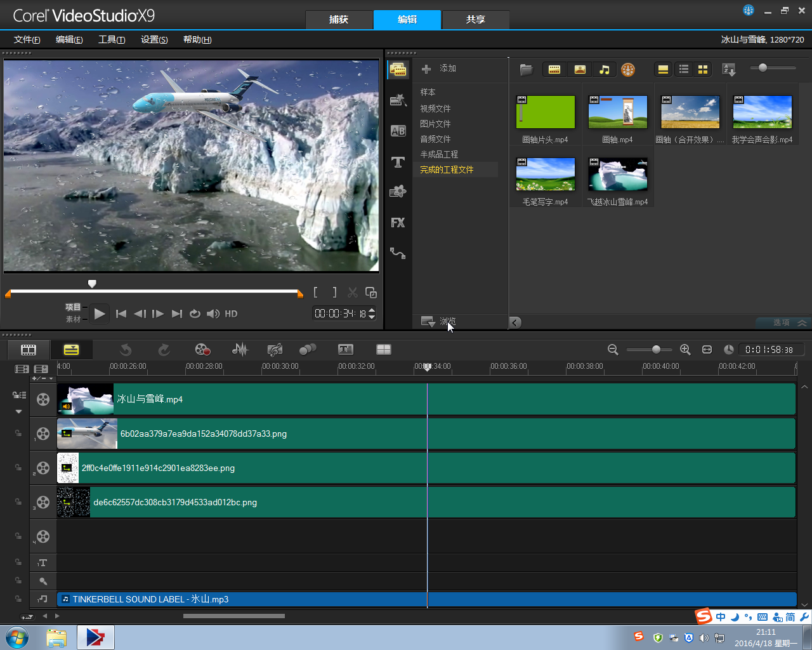Open the Title library panel

pyautogui.click(x=398, y=162)
